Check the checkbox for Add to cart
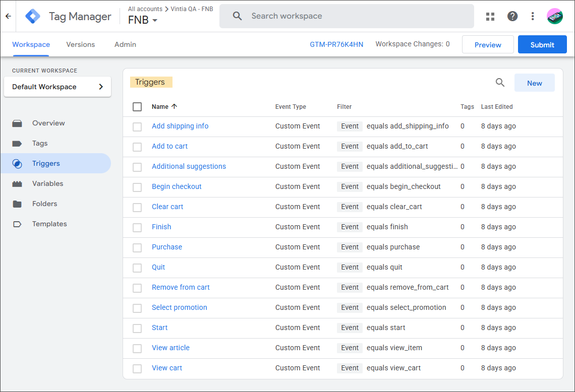Screen dimensions: 575x392 point(137,146)
